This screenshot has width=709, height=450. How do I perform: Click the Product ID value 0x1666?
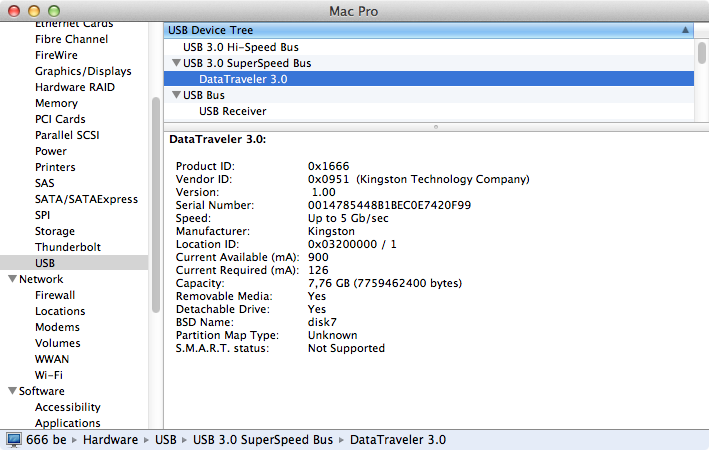(x=328, y=166)
